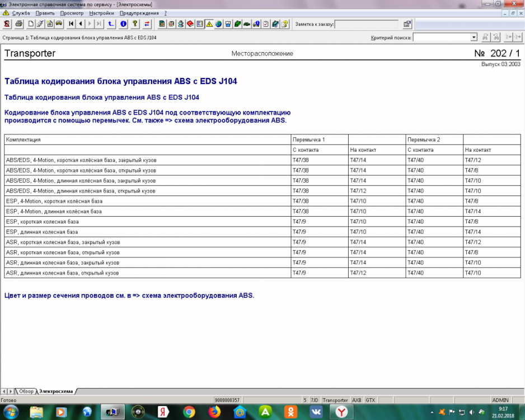This screenshot has width=525, height=420.
Task: Click the red book toolbar icon
Action: point(190,24)
